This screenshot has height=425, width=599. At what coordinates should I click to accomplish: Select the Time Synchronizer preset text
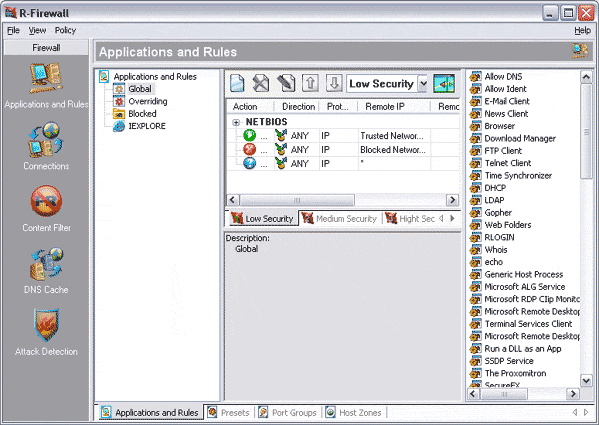click(518, 175)
